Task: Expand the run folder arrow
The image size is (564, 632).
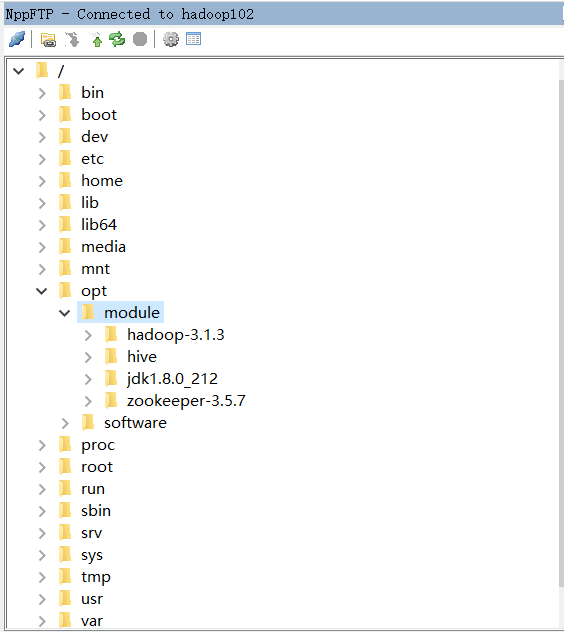Action: [42, 489]
